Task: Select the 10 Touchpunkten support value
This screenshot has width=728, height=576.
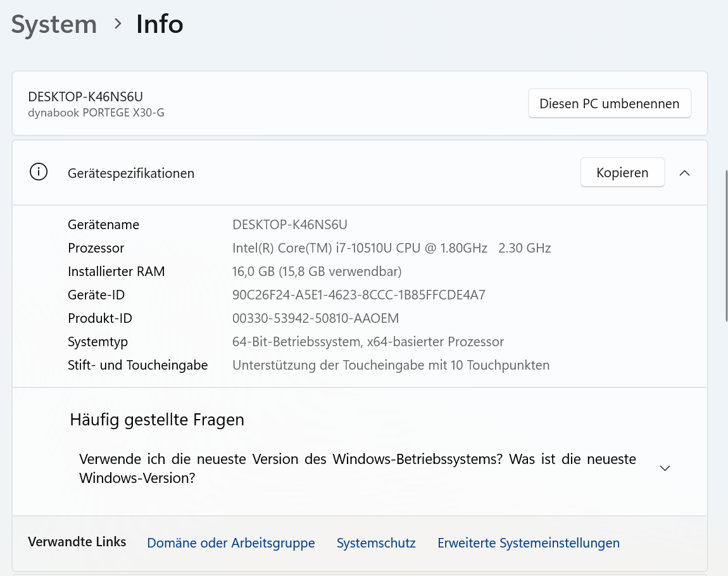Action: [x=391, y=365]
